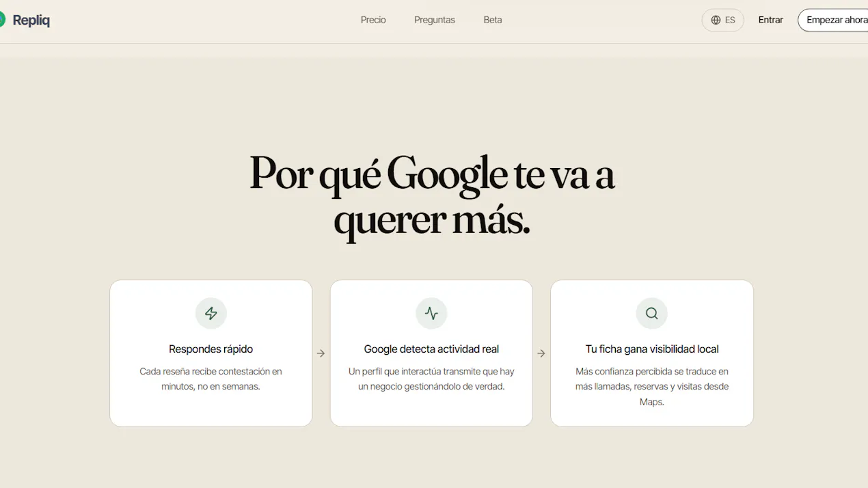This screenshot has height=488, width=868.
Task: Open the ES language selector
Action: point(722,20)
